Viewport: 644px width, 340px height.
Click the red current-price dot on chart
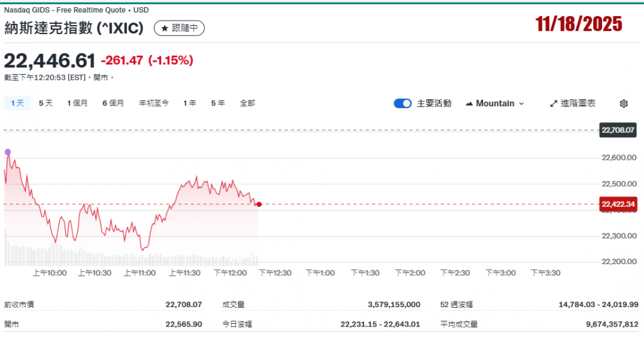tap(259, 204)
